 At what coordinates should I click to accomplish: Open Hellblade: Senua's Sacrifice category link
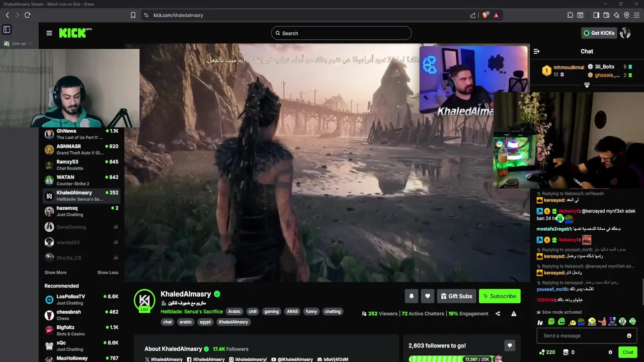(x=192, y=312)
